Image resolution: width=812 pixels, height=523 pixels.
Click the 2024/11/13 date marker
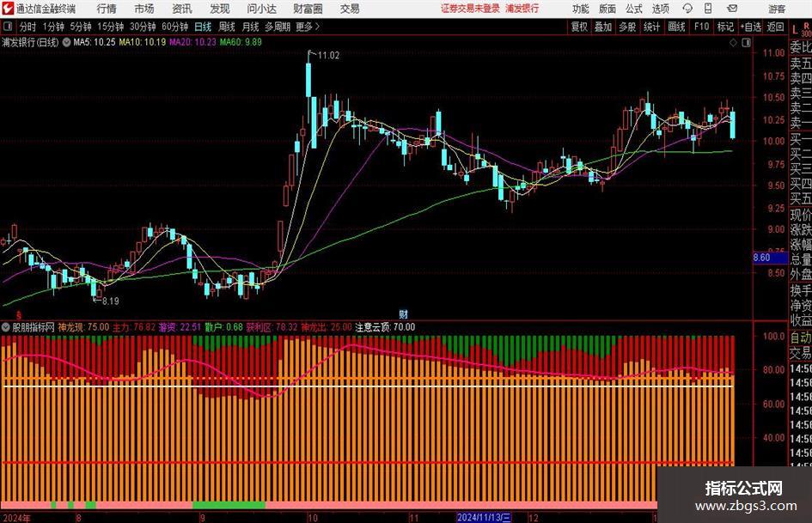pos(484,517)
